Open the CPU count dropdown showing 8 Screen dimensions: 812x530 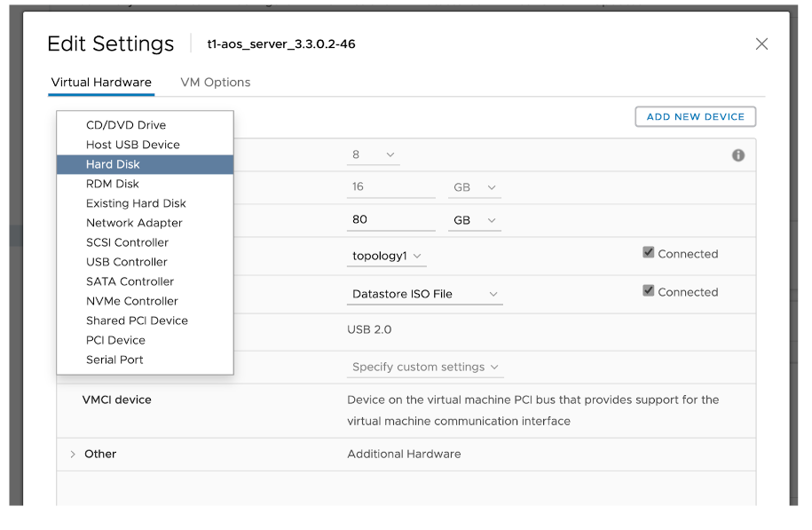coord(373,154)
